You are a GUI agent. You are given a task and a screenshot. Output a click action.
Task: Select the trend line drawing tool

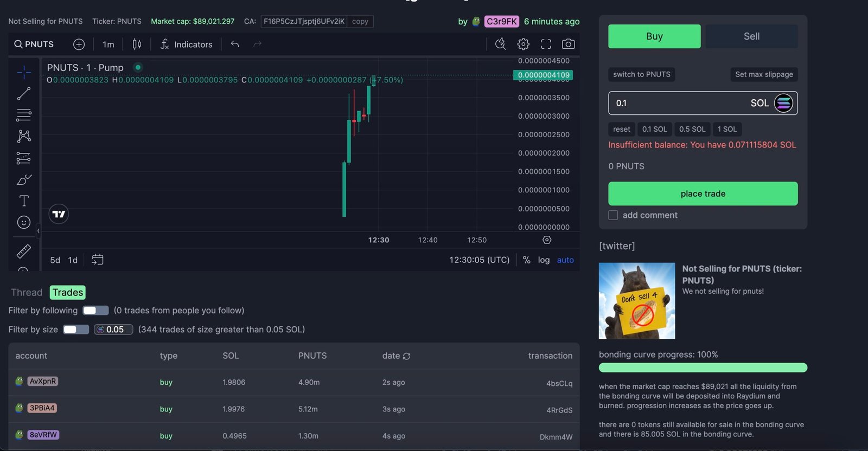[24, 94]
